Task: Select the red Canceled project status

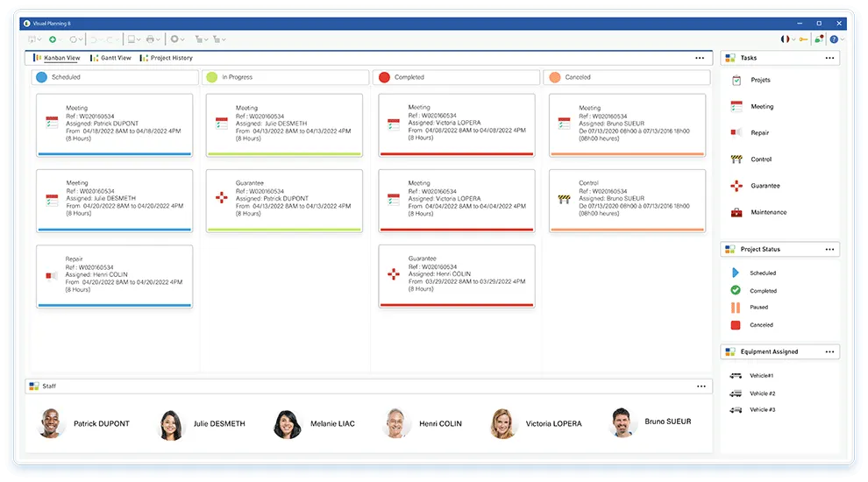Action: [x=736, y=325]
